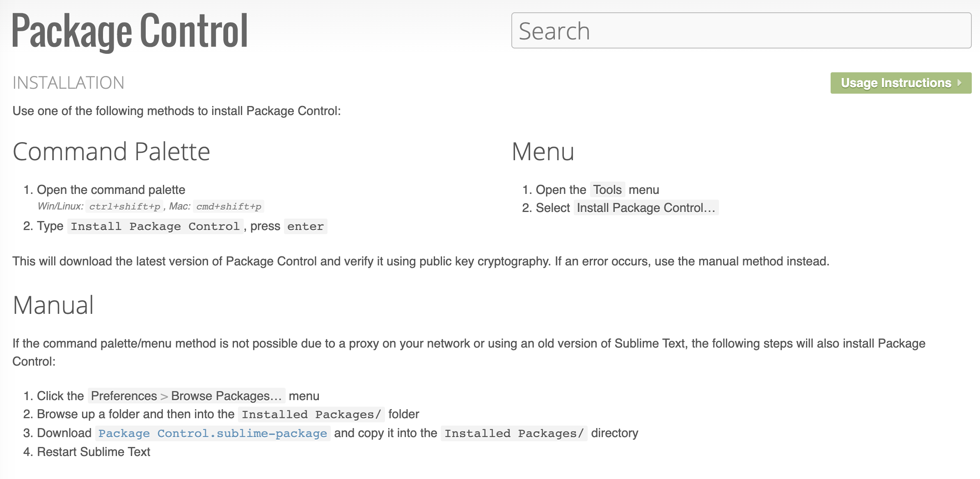Click the Open the command palette step
This screenshot has height=479, width=980.
111,190
